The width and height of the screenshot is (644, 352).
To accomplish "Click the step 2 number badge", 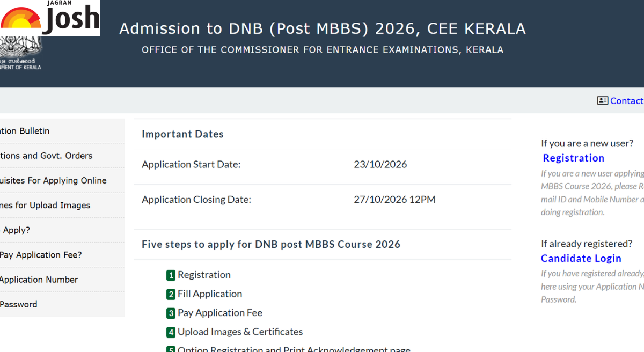I will pyautogui.click(x=171, y=294).
